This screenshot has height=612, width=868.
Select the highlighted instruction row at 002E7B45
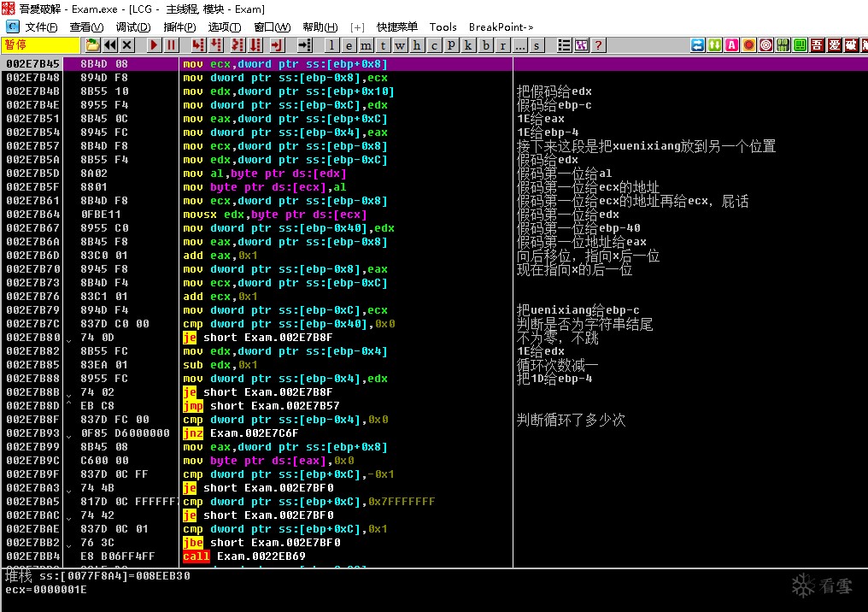434,64
